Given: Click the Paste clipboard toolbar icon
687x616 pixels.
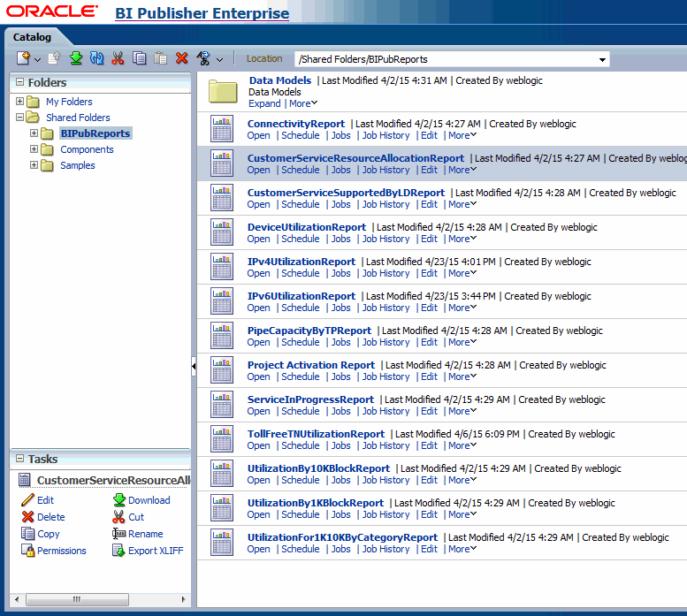Looking at the screenshot, I should tap(160, 57).
